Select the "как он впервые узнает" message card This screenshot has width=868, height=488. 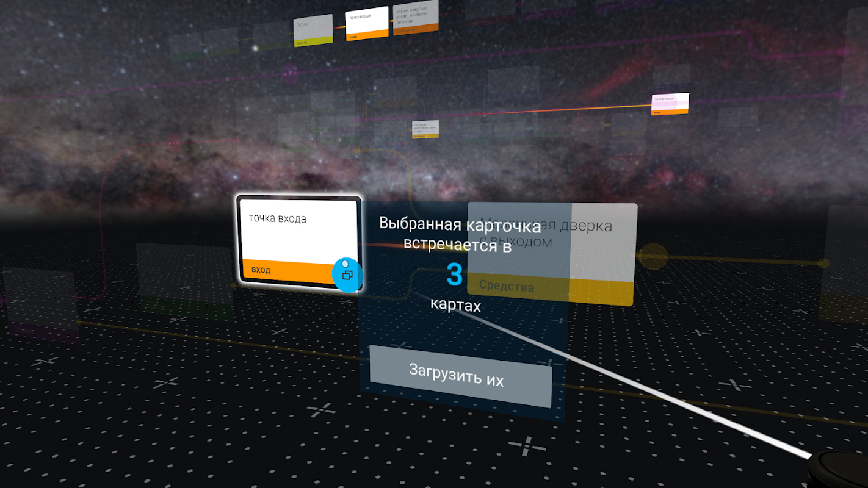click(x=416, y=17)
